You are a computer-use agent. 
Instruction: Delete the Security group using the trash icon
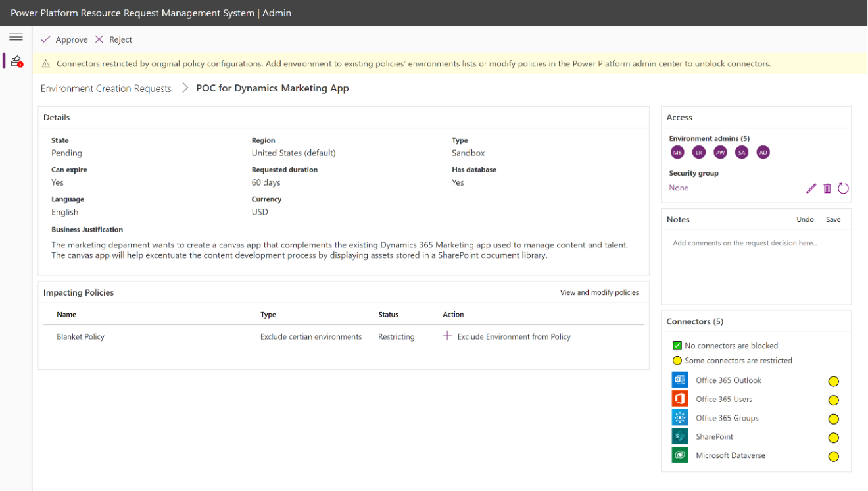(827, 188)
